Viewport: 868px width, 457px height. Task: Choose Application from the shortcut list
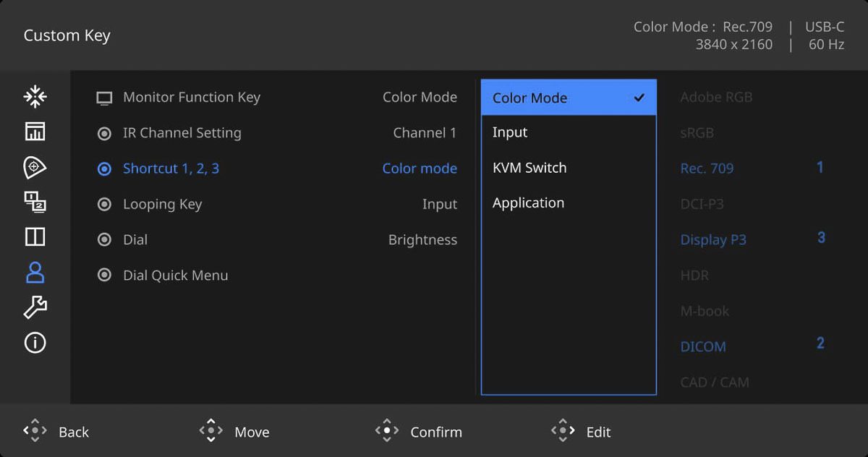point(528,203)
